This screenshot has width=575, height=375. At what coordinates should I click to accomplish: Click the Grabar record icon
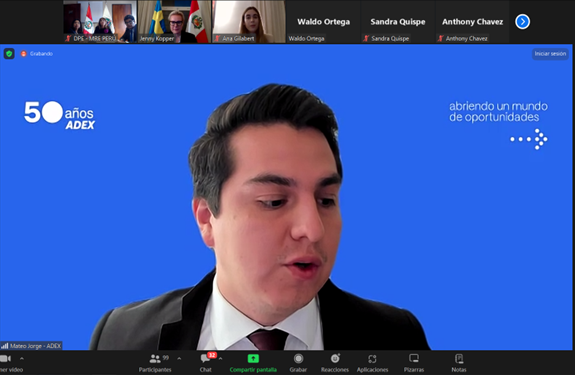click(298, 359)
